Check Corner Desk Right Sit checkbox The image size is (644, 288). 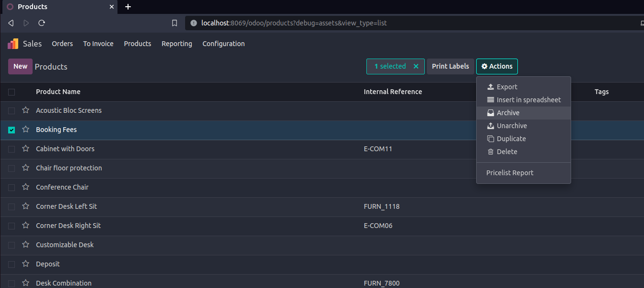(12, 226)
